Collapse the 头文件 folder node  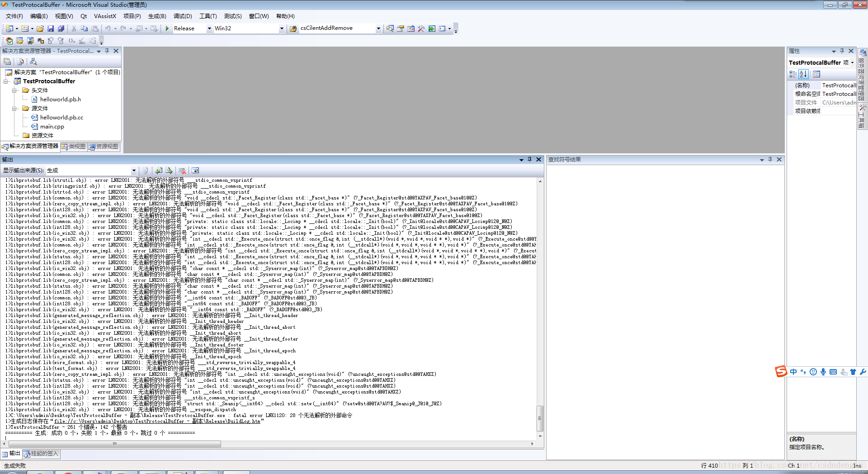[15, 90]
